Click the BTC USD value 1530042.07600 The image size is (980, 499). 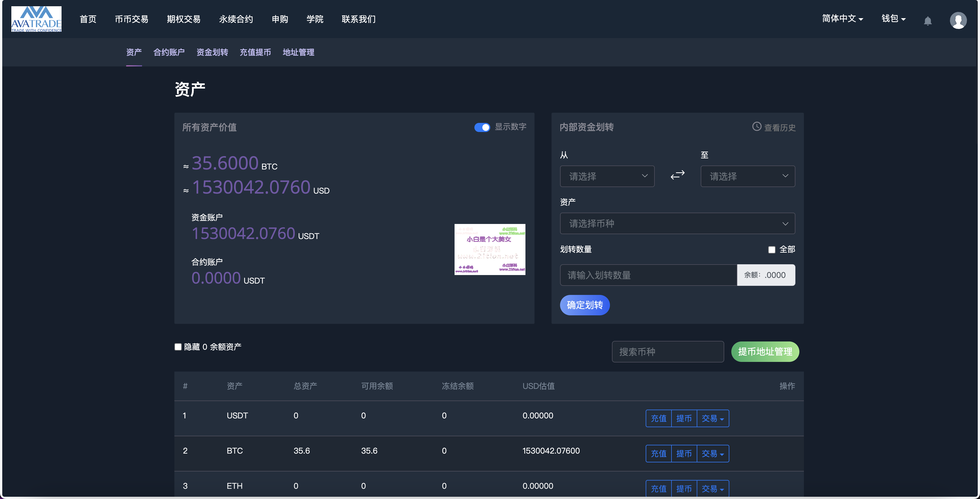551,451
